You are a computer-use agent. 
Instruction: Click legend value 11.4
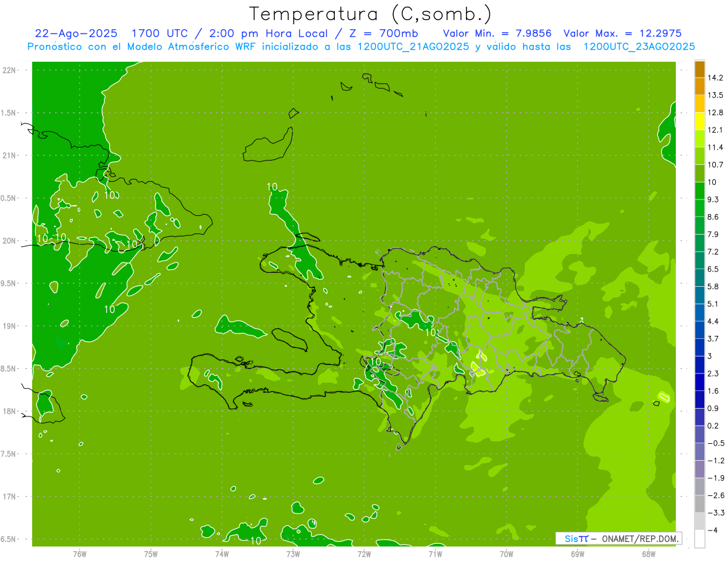coord(715,147)
